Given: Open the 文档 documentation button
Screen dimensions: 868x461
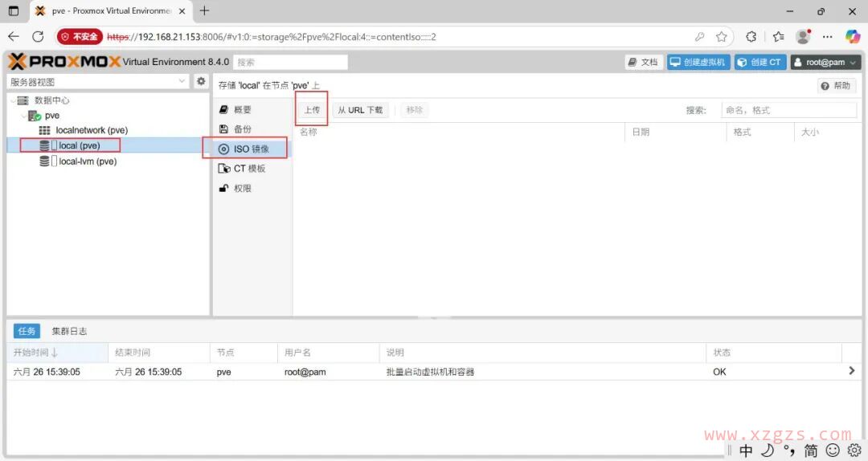Looking at the screenshot, I should click(x=643, y=63).
